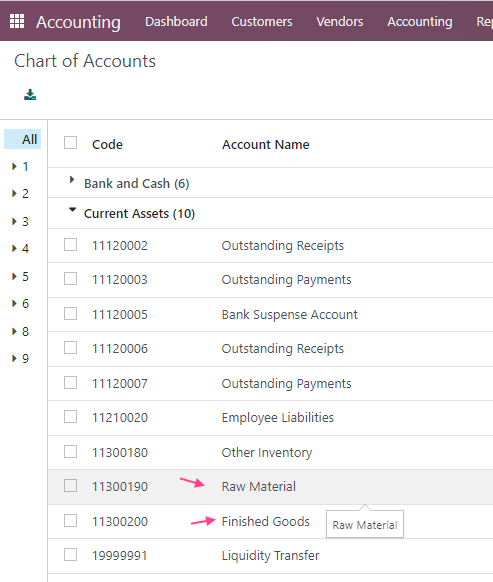Open the Employee Liabilities account
The width and height of the screenshot is (493, 582).
[278, 418]
